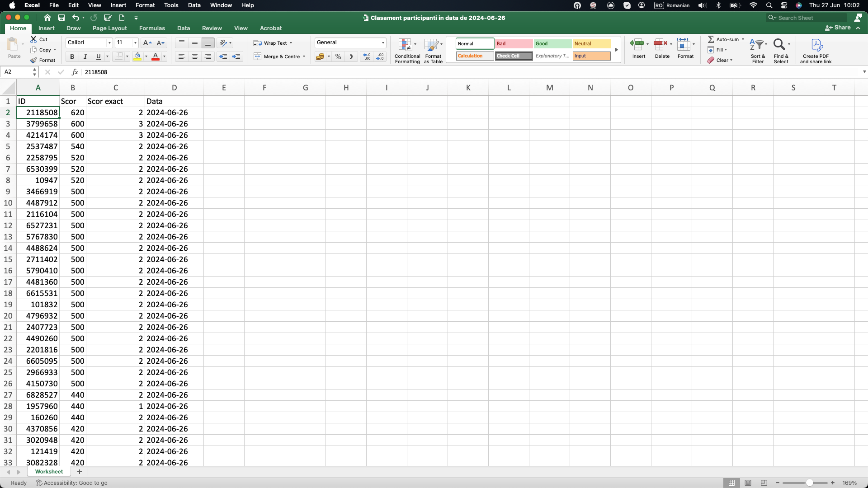
Task: Click Accessibility: Good to go status
Action: click(72, 483)
